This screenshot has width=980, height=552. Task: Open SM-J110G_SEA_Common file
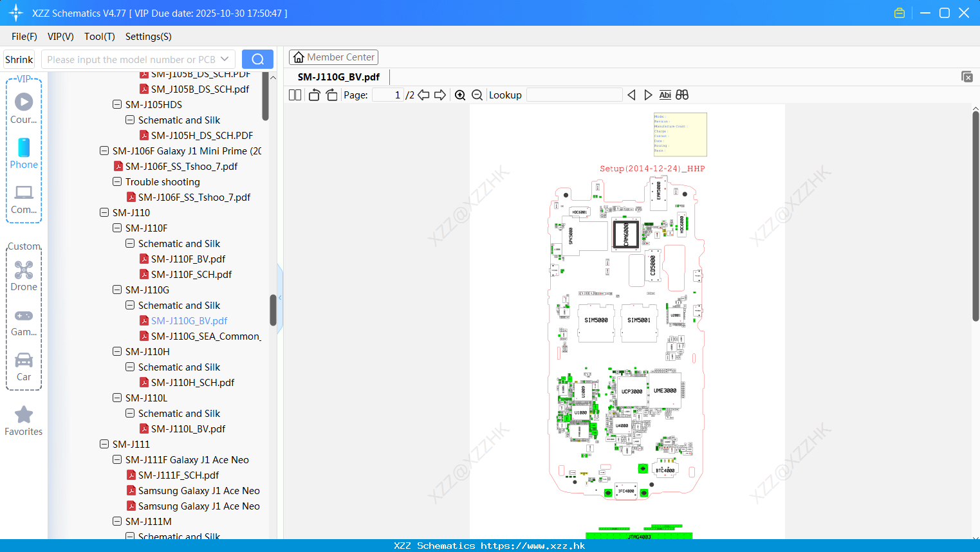[206, 336]
